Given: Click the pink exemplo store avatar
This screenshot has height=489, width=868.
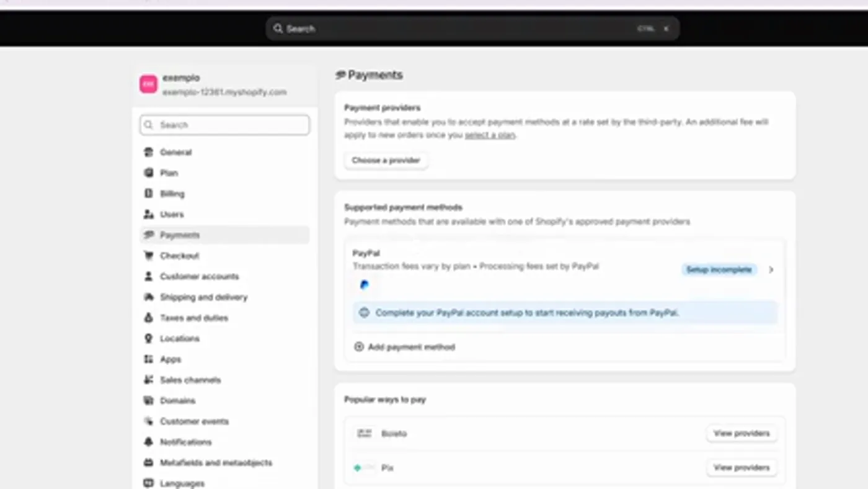Looking at the screenshot, I should [148, 84].
